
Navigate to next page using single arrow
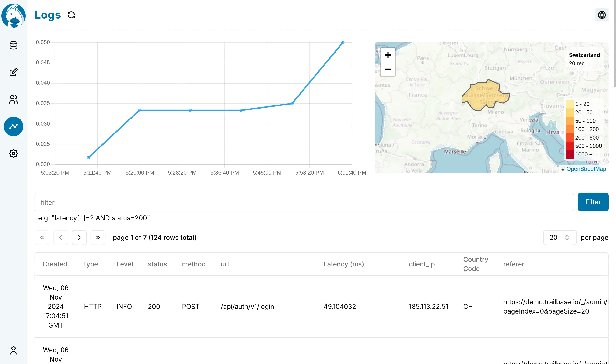(79, 238)
